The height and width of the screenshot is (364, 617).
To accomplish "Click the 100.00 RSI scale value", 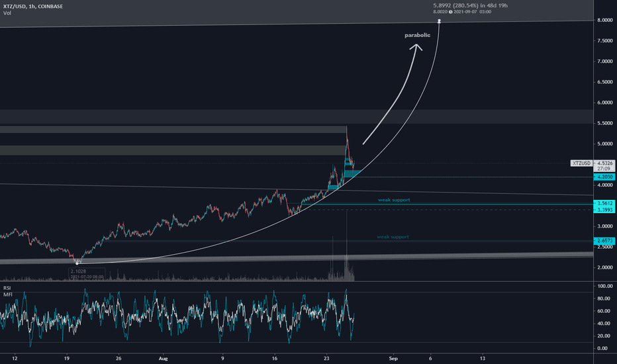I will click(x=605, y=286).
